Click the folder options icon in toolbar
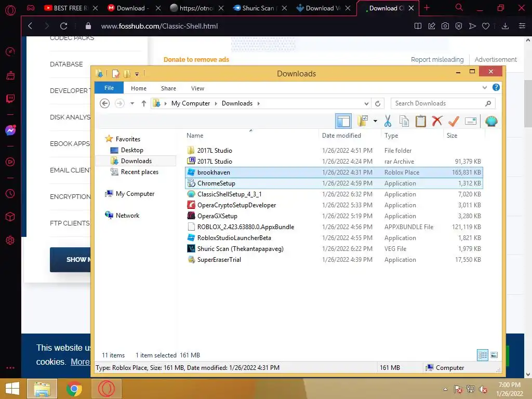The image size is (532, 399). 362,121
